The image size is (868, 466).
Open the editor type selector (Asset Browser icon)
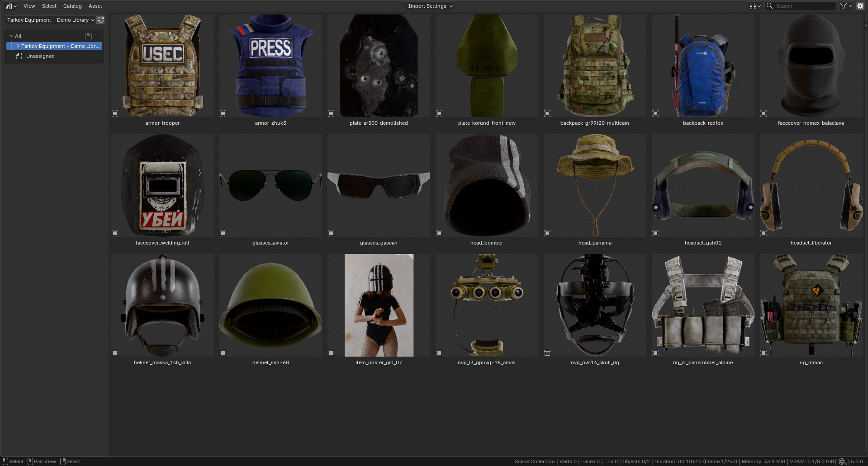coord(11,6)
